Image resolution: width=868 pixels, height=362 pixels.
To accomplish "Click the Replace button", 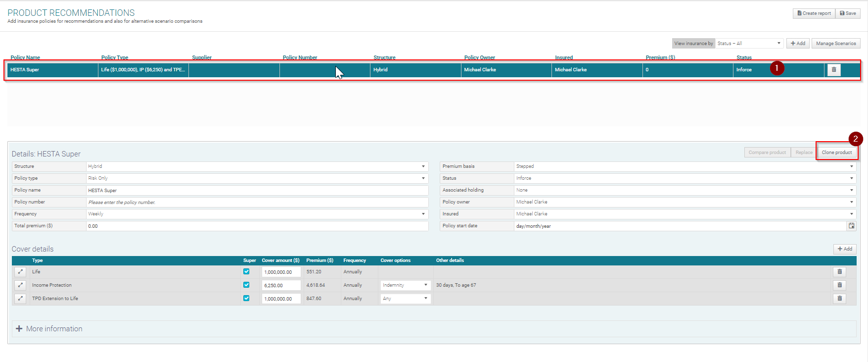I will coord(804,153).
